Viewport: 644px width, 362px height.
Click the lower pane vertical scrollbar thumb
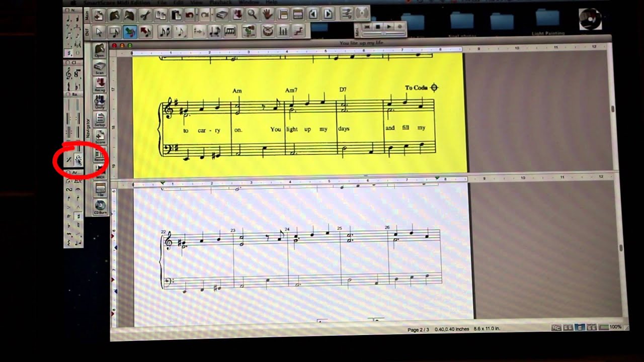621,248
